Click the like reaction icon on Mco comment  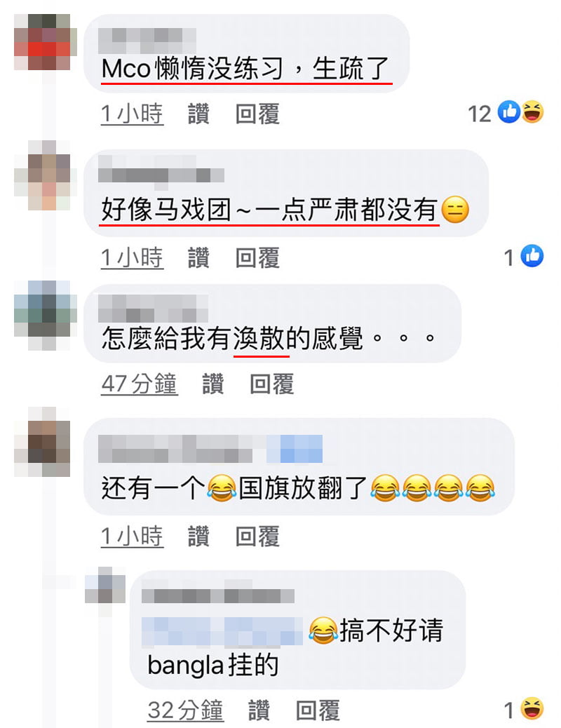508,112
